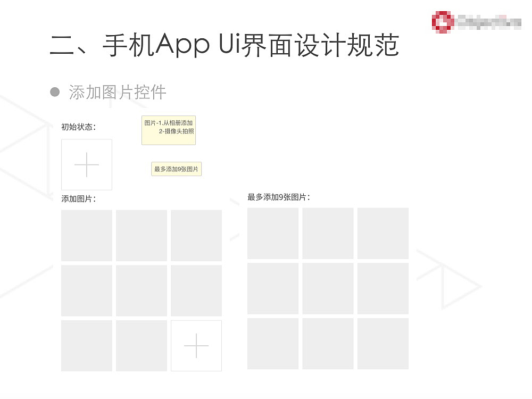Select middle thumbnail in 最多添加9张图片 grid bottom row

click(x=328, y=344)
